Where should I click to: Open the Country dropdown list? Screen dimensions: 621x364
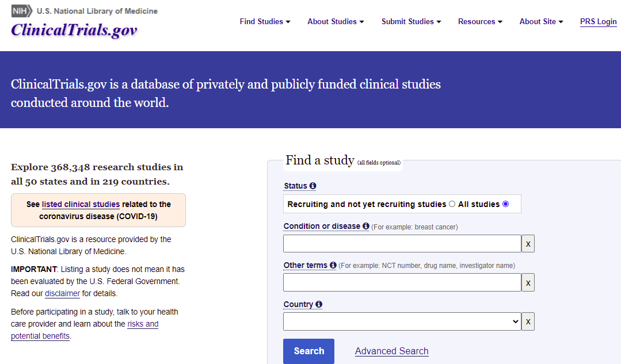pos(402,321)
